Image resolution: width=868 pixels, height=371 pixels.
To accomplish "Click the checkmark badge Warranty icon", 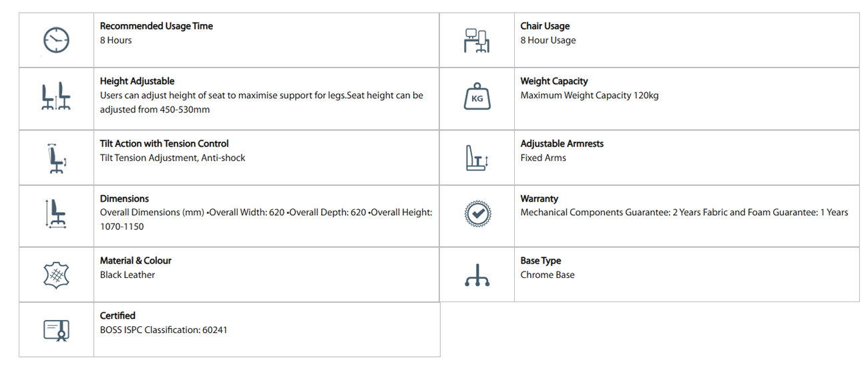I will pyautogui.click(x=477, y=214).
